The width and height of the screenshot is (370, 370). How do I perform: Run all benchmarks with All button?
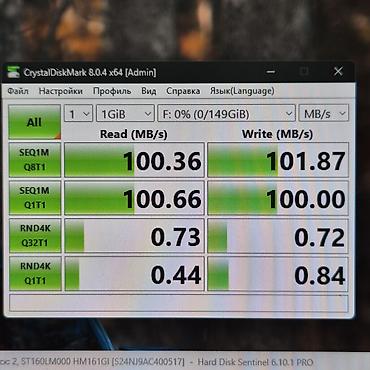(x=34, y=122)
